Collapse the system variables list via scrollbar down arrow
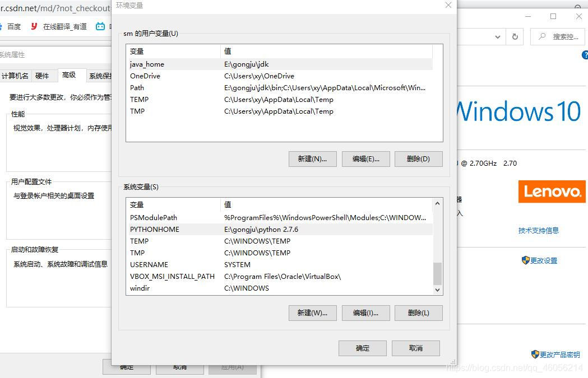588x378 pixels. pyautogui.click(x=437, y=290)
